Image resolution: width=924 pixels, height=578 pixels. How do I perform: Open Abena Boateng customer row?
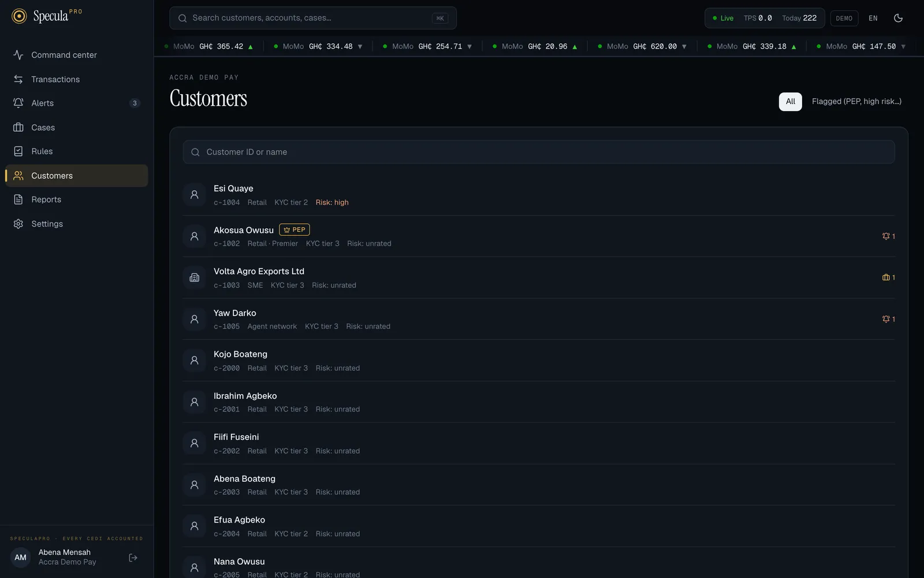pos(539,484)
